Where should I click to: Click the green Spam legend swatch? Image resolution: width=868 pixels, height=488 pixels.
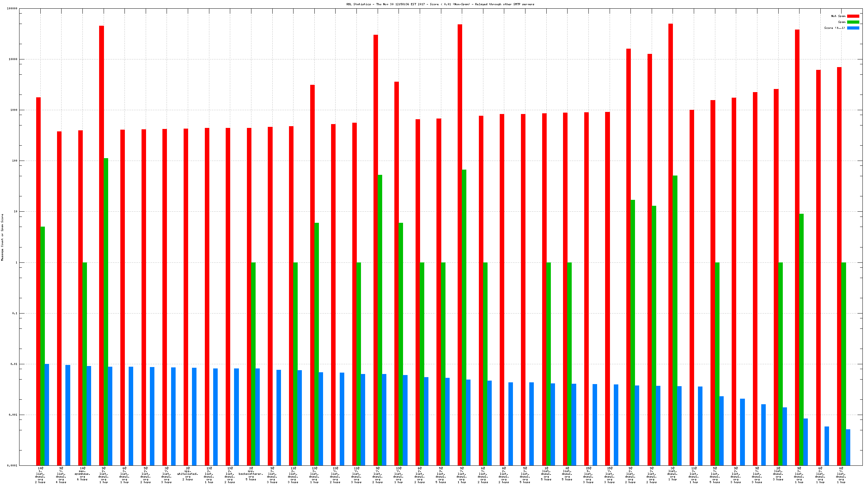pos(853,22)
